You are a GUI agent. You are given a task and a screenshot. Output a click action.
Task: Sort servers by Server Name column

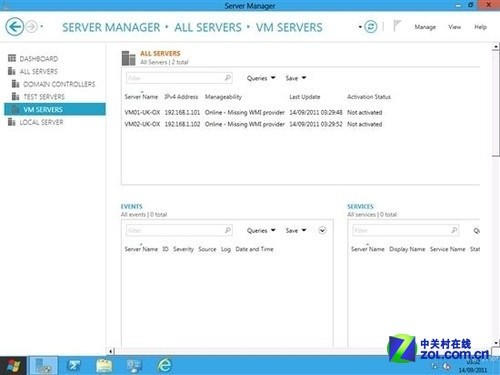141,97
